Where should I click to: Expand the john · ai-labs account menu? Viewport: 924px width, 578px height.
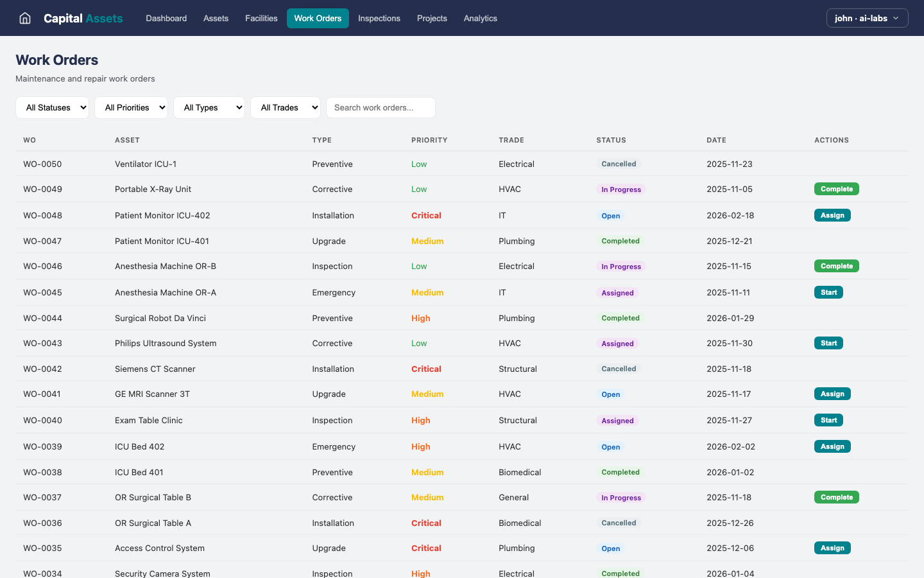[867, 18]
